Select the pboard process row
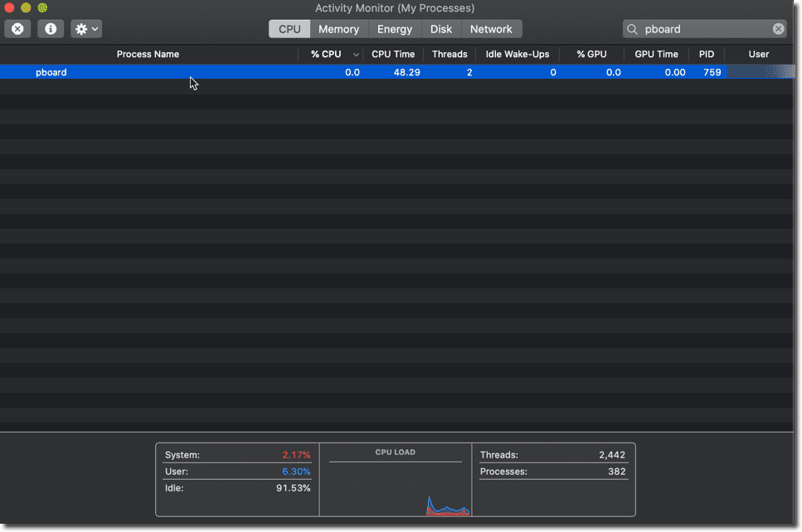The height and width of the screenshot is (532, 802). (x=249, y=72)
